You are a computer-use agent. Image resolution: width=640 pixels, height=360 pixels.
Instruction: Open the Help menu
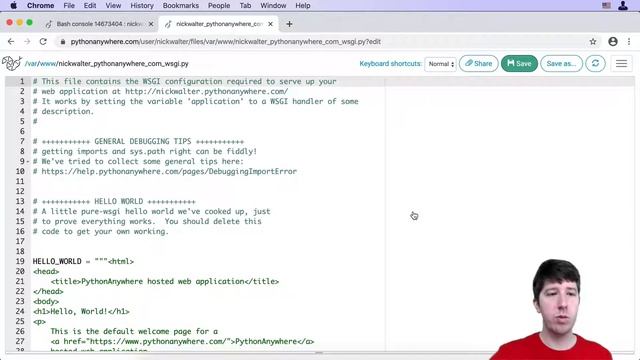(x=303, y=6)
